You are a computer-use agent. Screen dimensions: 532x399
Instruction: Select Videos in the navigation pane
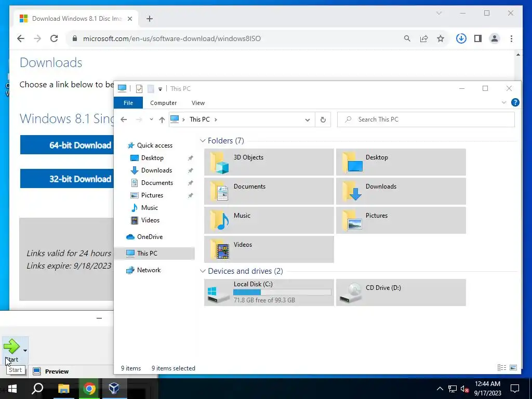(150, 220)
